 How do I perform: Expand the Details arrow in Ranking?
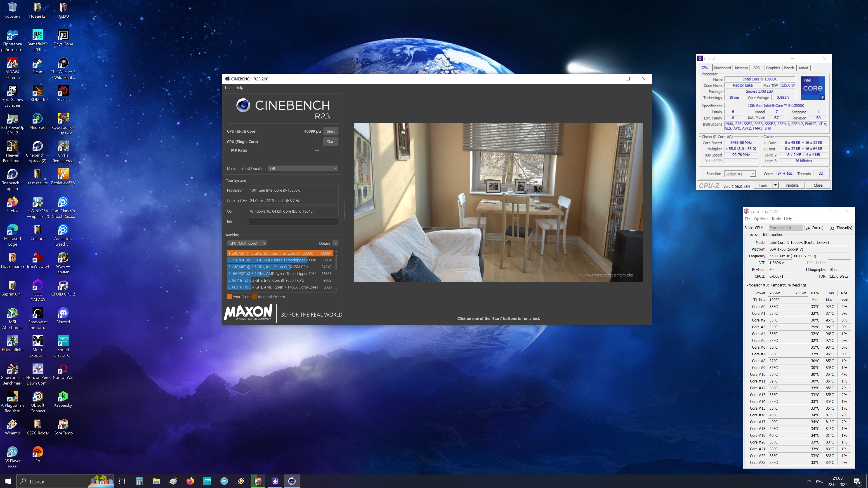[335, 243]
